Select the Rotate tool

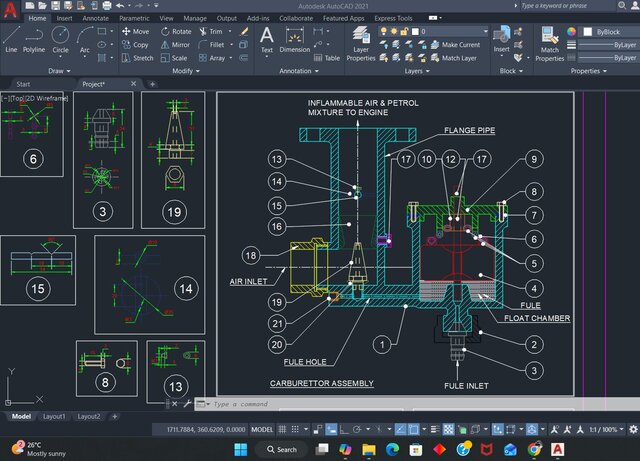pos(176,31)
